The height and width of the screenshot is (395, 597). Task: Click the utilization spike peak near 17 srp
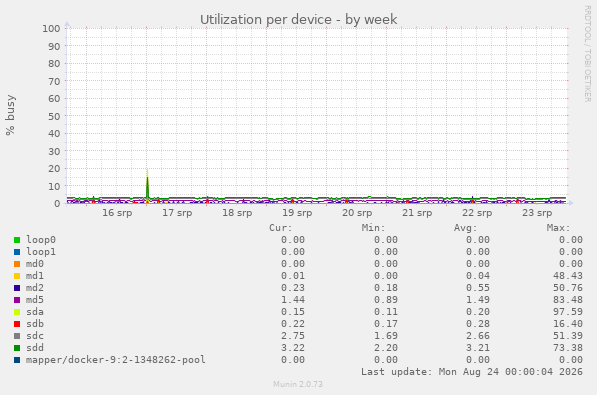coord(147,171)
